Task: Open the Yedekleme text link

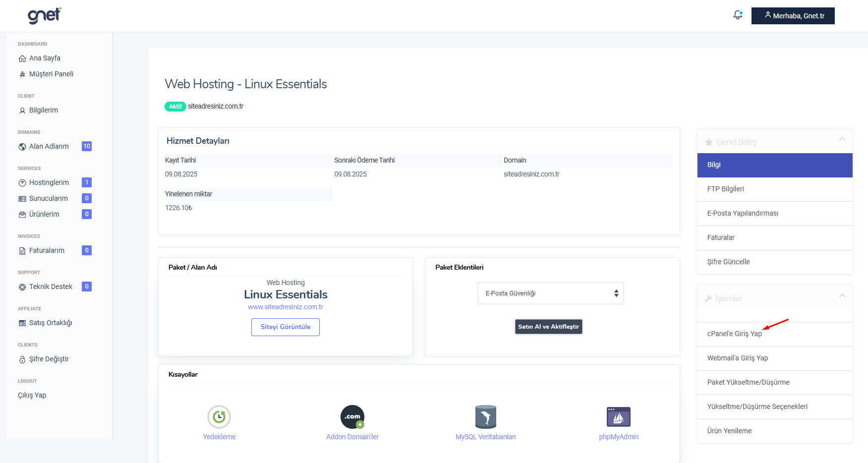Action: click(219, 437)
